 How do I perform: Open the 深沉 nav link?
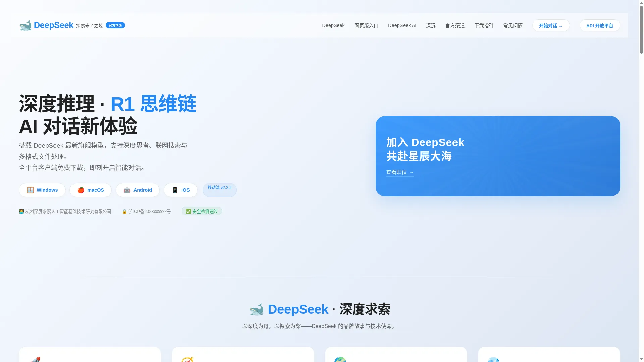pos(431,26)
